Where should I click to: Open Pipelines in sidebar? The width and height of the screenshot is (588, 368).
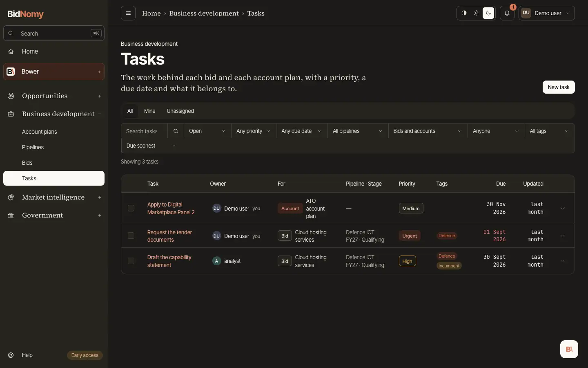54,147
